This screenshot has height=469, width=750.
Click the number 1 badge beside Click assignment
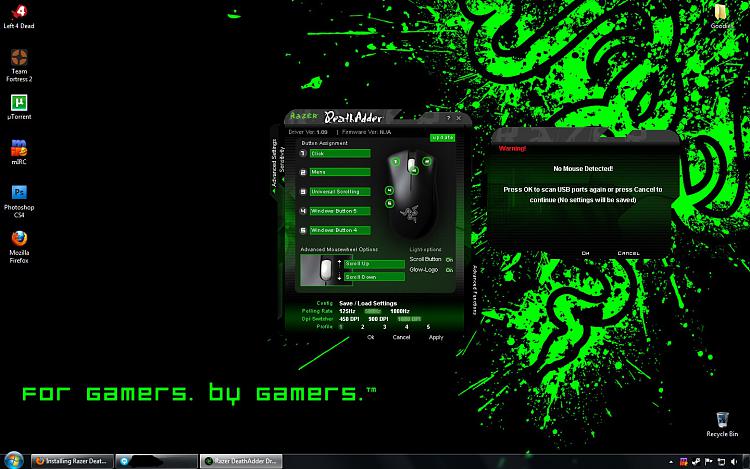[x=303, y=153]
